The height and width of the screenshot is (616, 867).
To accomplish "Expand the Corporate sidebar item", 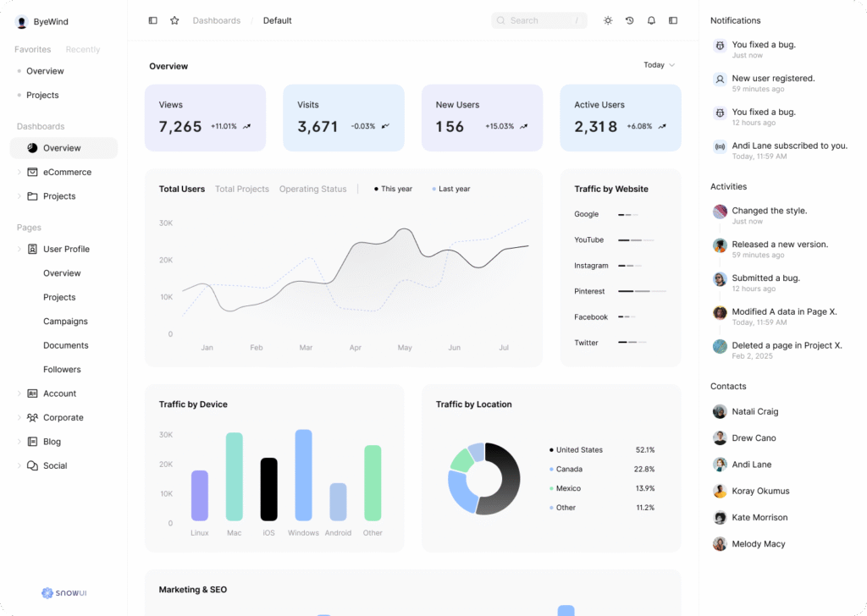I will (x=19, y=418).
